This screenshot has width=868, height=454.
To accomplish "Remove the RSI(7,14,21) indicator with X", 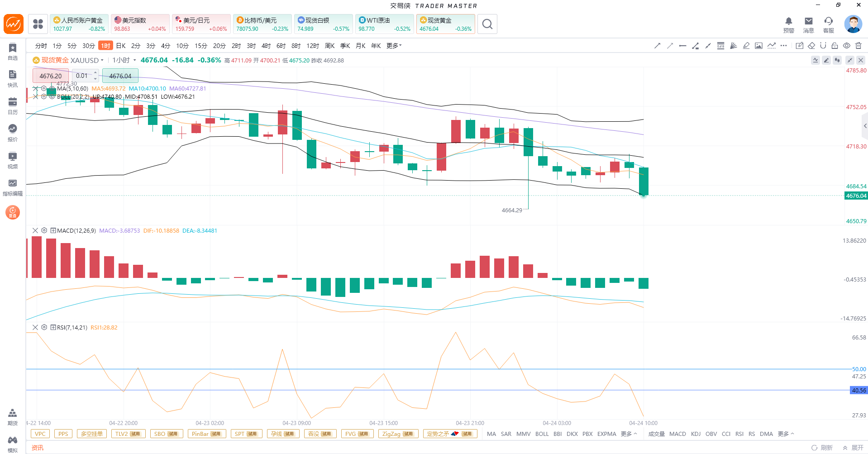I will pyautogui.click(x=35, y=328).
